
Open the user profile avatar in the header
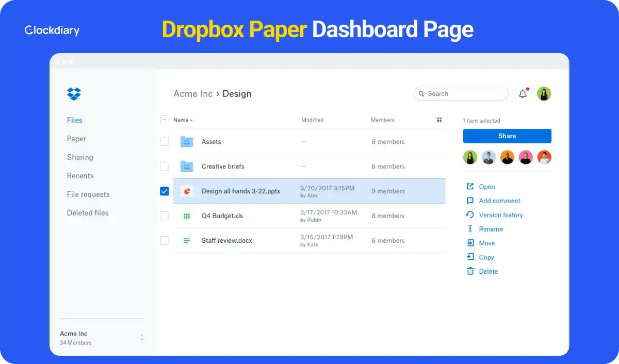[x=544, y=93]
